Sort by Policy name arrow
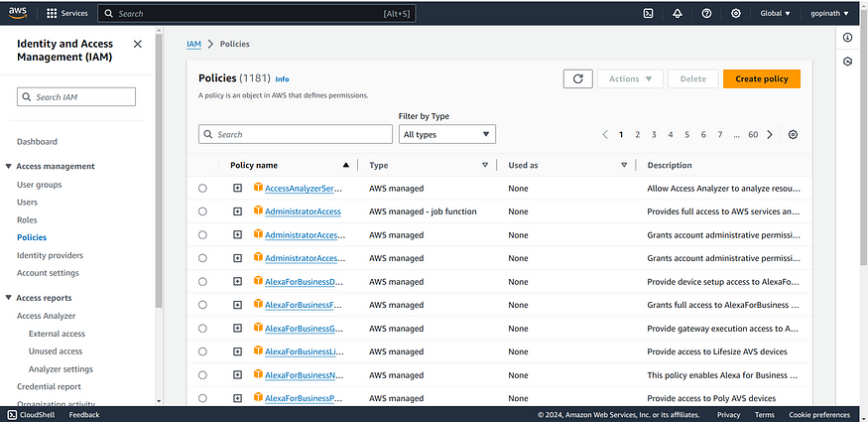868x422 pixels. (x=346, y=165)
